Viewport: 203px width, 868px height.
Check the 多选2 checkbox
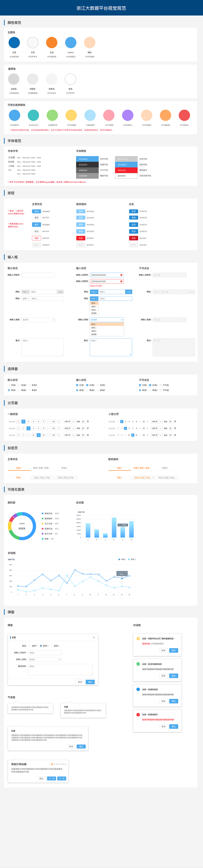(19, 385)
